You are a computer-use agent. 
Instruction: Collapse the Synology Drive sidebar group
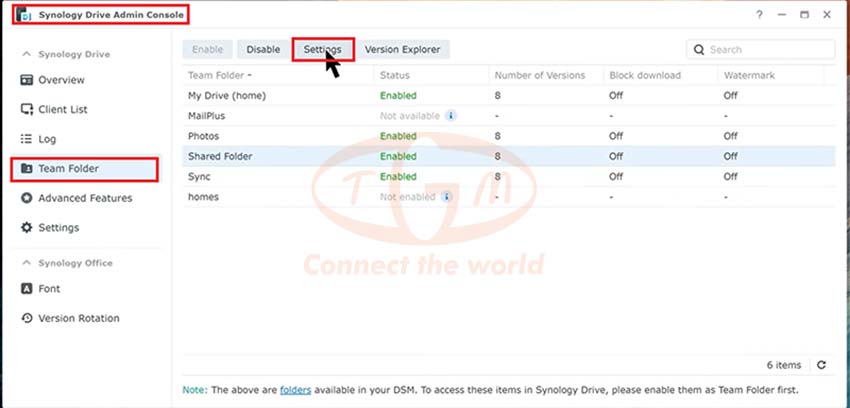pyautogui.click(x=26, y=54)
